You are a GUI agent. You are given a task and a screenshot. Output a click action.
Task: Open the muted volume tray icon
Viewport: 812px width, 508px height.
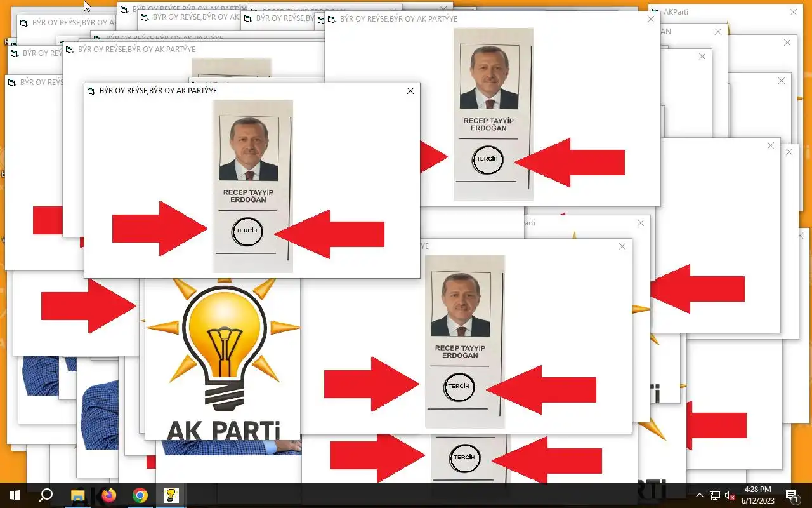pos(730,496)
